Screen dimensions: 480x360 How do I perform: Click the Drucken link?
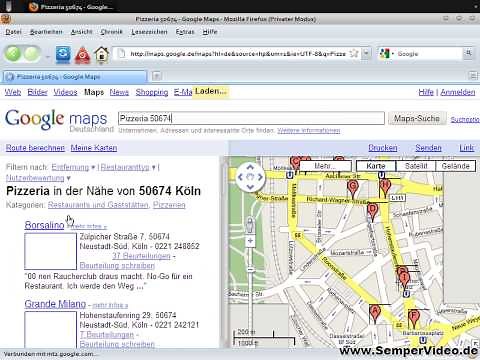point(383,148)
